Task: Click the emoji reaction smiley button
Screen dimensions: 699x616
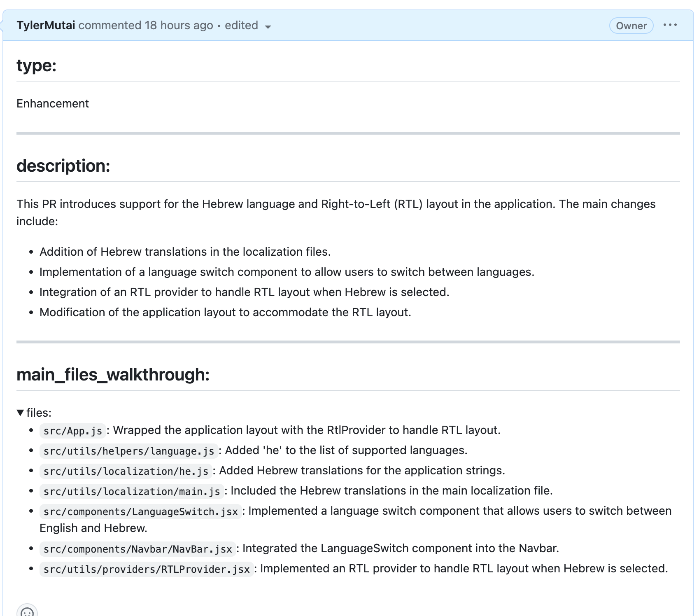Action: (x=27, y=612)
